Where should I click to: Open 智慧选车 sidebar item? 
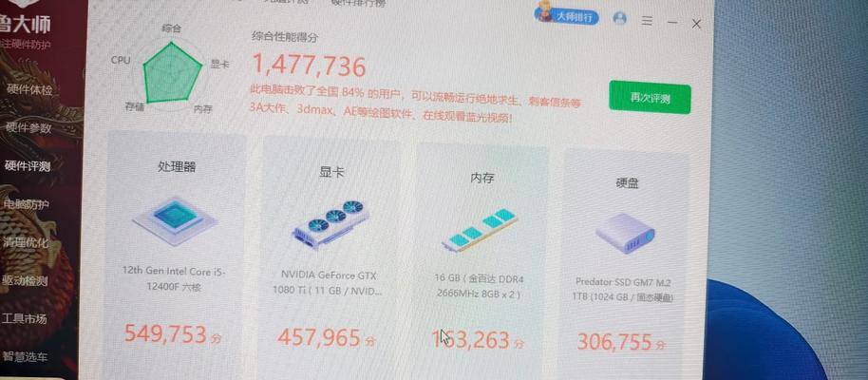[25, 357]
